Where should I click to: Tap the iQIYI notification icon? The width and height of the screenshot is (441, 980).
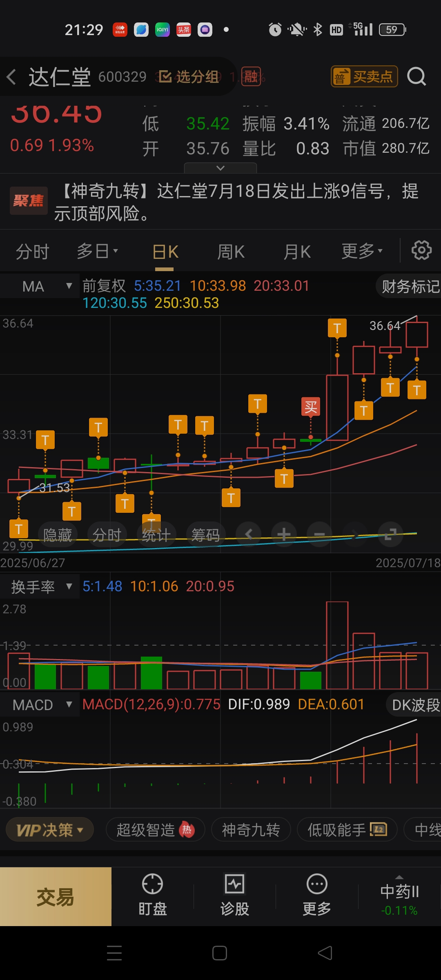(x=163, y=29)
